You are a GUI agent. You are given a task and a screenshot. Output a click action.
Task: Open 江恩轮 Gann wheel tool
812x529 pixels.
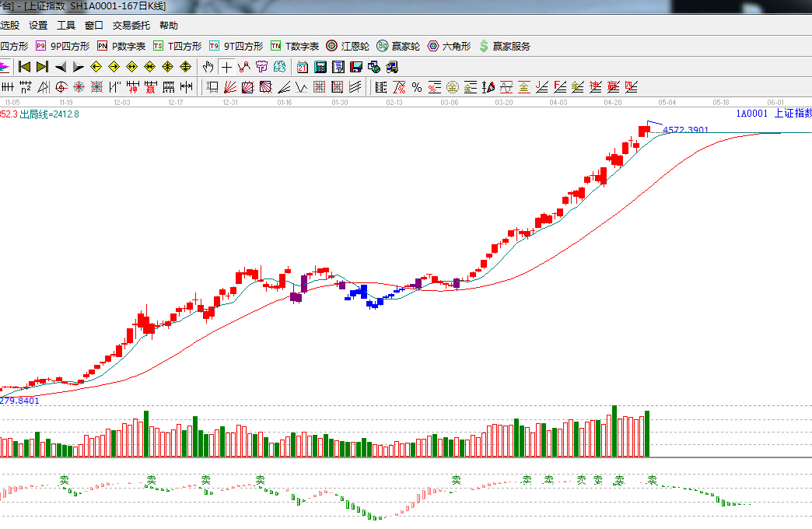348,46
